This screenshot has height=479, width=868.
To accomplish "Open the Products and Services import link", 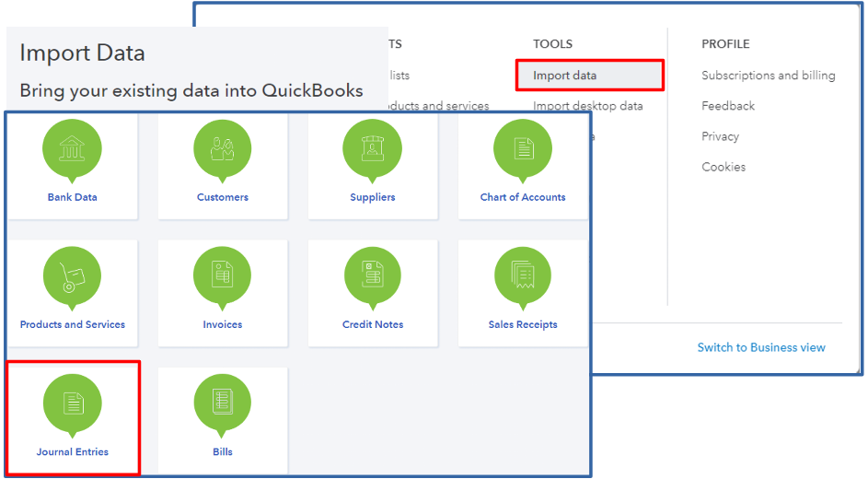I will [73, 324].
